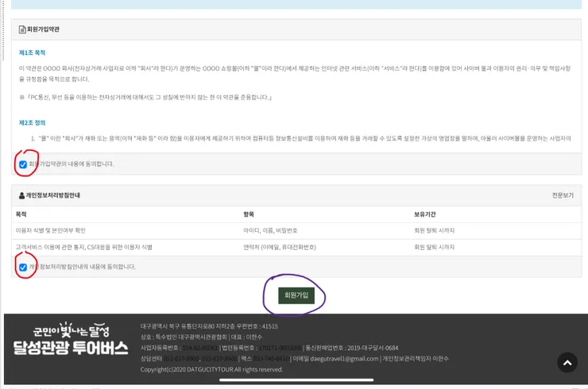Click the Copyright(c)2020 DATGUCITYTOUR text
The height and width of the screenshot is (389, 588).
(x=211, y=369)
